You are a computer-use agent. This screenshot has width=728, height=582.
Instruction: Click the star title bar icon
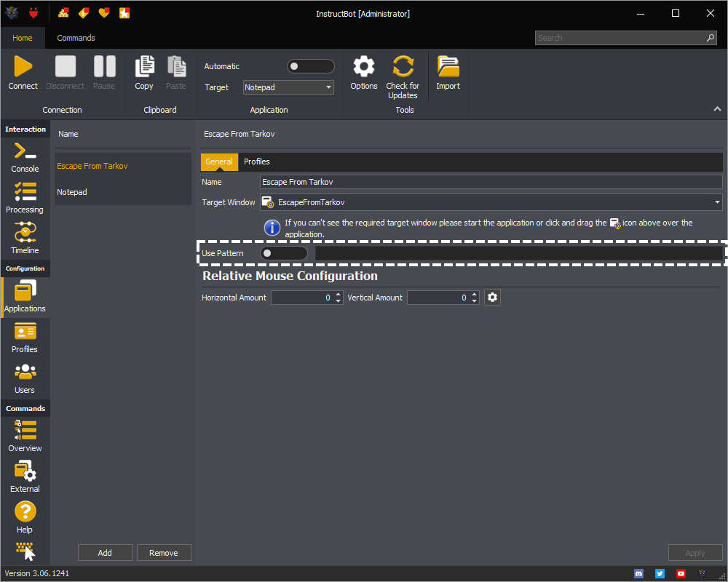pos(124,13)
